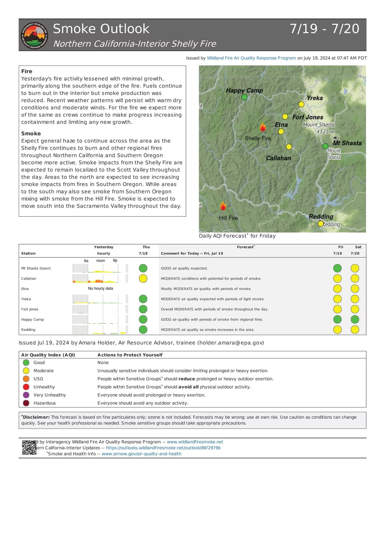Click Mt Shasta Friday 7/19 green forecast dot
Viewport: 392px width, 554px height.
337,268
